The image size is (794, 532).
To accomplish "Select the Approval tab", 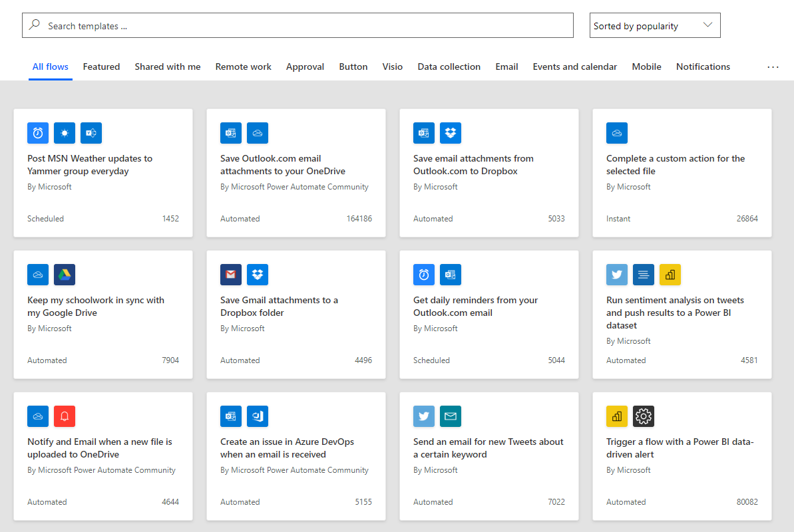I will coord(305,66).
